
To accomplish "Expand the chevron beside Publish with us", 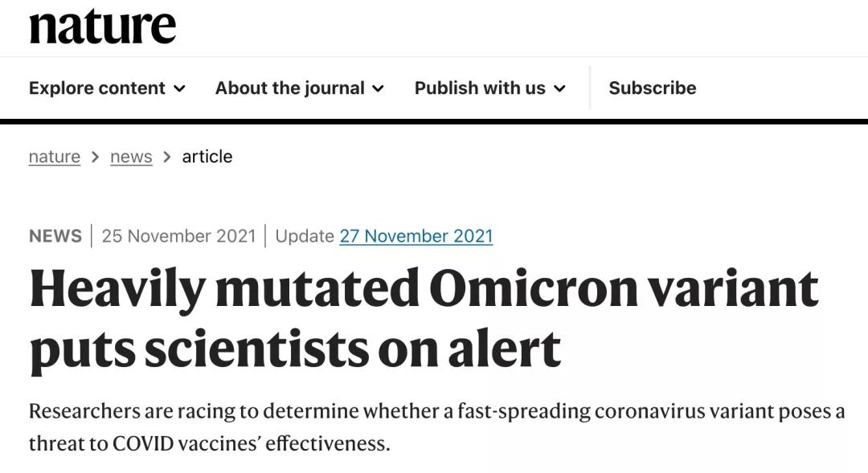I will [559, 88].
